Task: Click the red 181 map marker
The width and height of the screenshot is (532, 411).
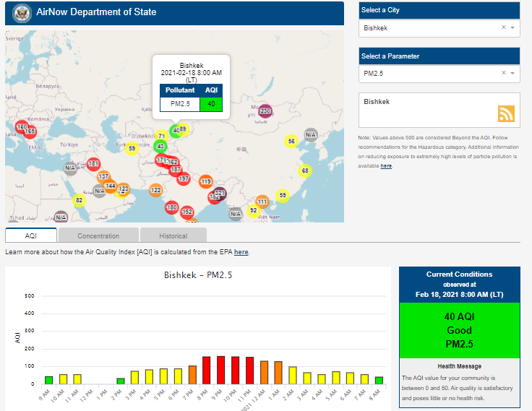Action: [x=93, y=164]
